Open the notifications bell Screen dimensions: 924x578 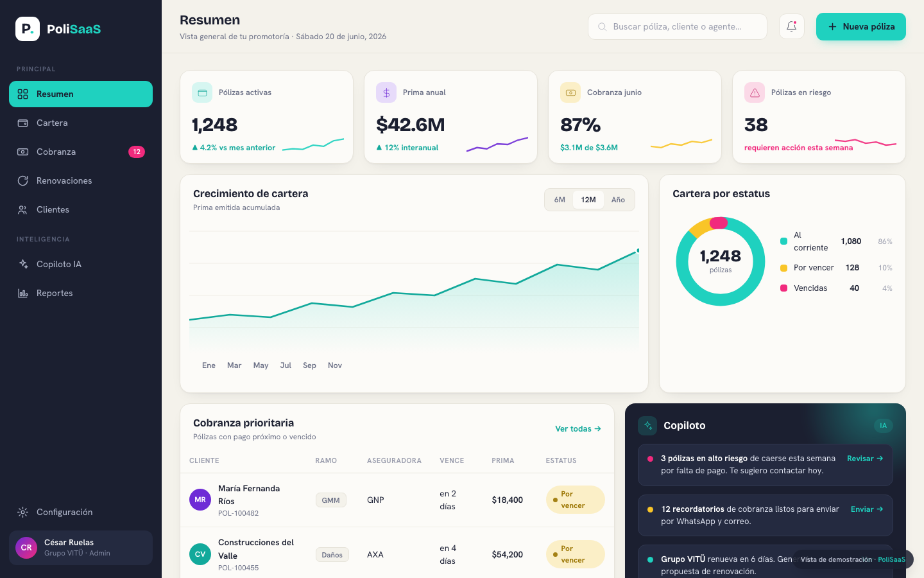[791, 26]
